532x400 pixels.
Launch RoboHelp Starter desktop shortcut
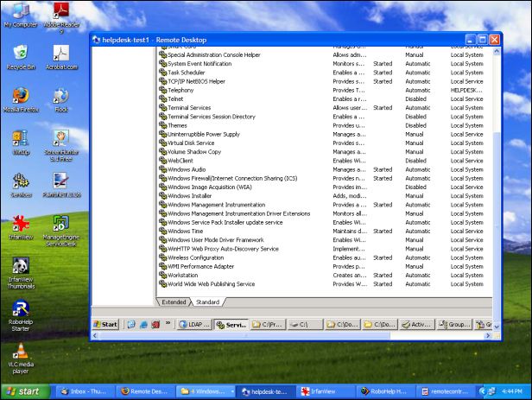(x=20, y=309)
